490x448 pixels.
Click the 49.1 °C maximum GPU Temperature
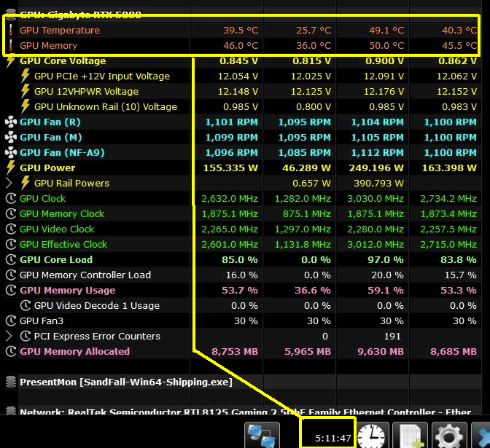(x=386, y=31)
